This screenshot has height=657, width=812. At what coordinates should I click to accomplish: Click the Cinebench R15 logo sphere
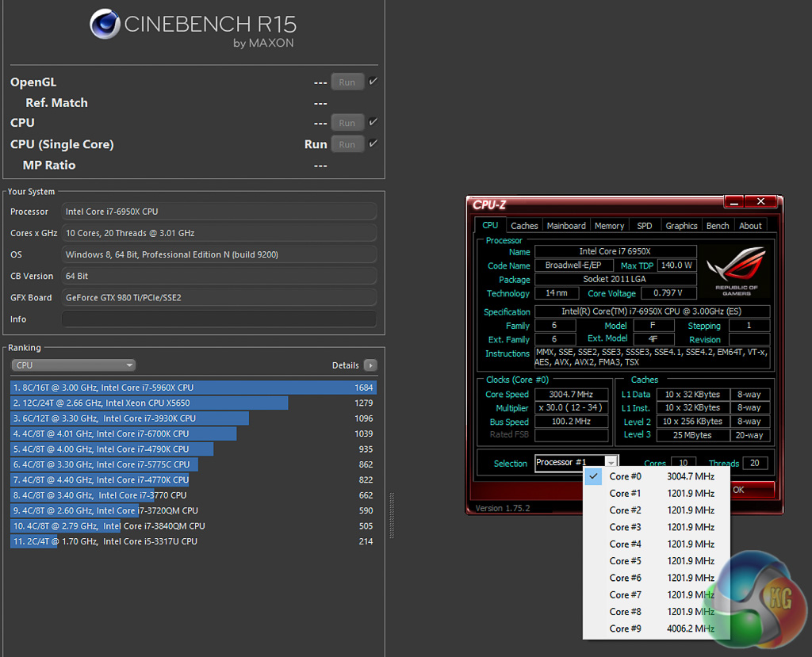[x=105, y=24]
